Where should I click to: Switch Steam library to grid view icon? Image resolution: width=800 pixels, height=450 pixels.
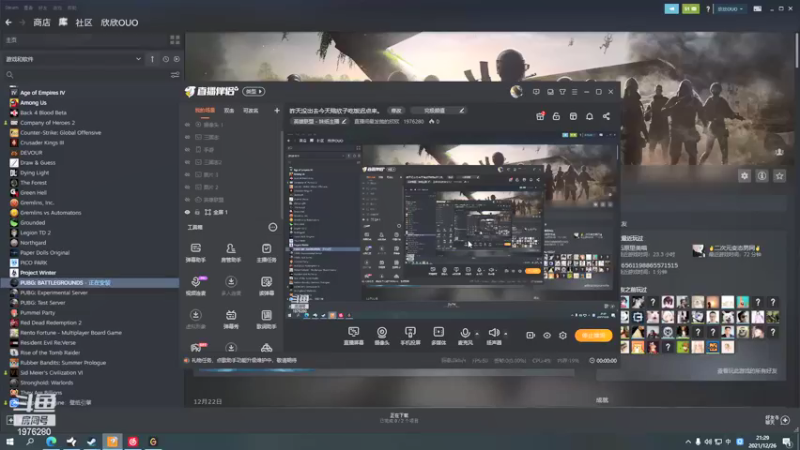pyautogui.click(x=175, y=40)
